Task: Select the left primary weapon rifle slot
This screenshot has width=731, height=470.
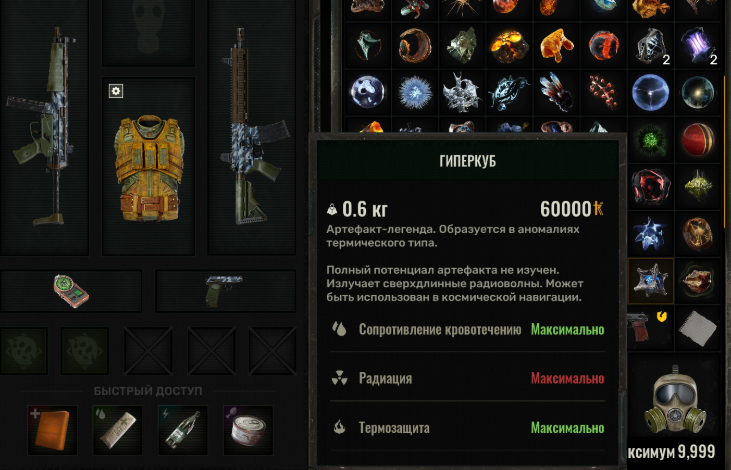Action: tap(44, 127)
